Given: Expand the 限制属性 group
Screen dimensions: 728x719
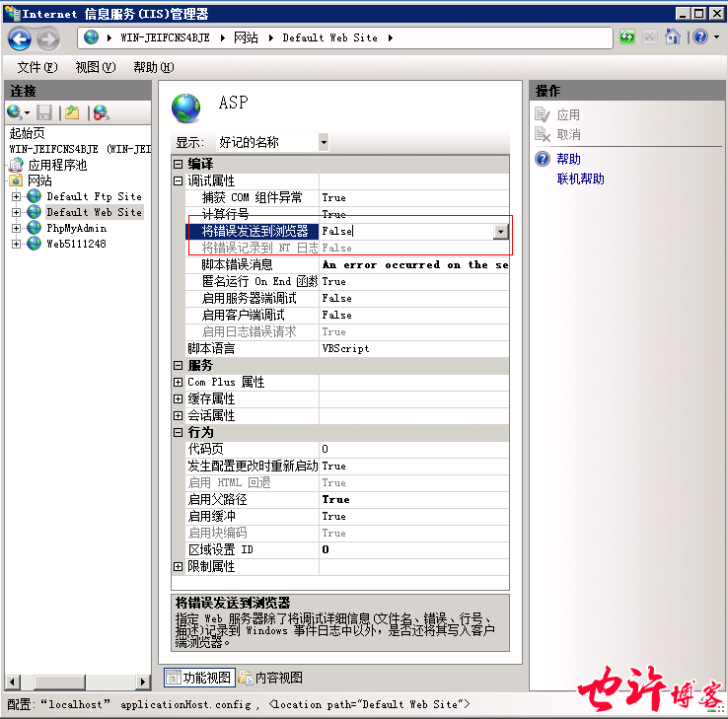Looking at the screenshot, I should tap(178, 566).
